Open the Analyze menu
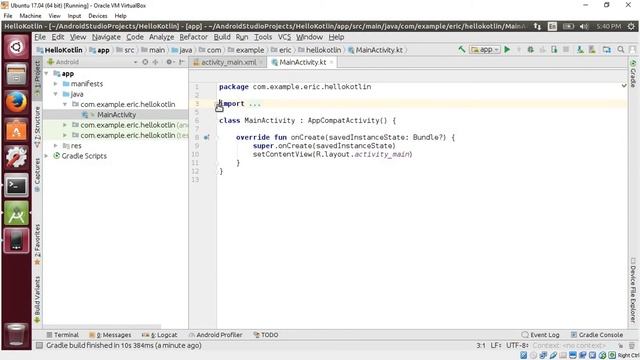The width and height of the screenshot is (640, 360). (161, 37)
